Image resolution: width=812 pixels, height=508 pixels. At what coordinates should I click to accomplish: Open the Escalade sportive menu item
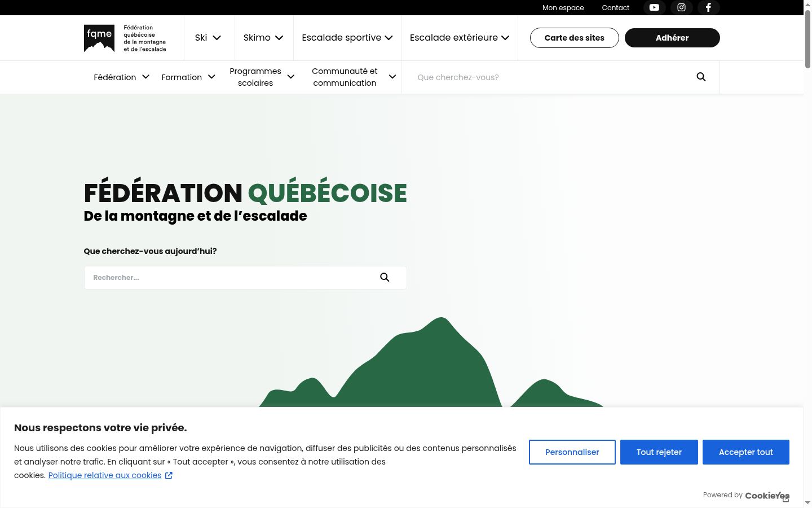[x=342, y=38]
